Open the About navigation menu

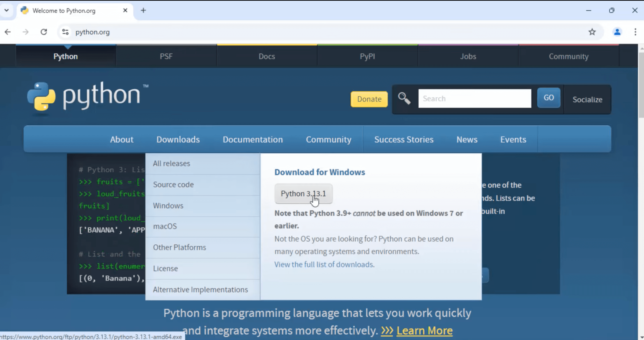click(x=122, y=139)
